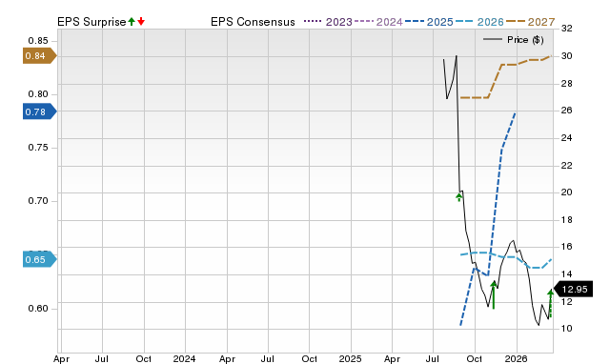
Task: Click the 10 label on right price axis
Action: [x=567, y=329]
